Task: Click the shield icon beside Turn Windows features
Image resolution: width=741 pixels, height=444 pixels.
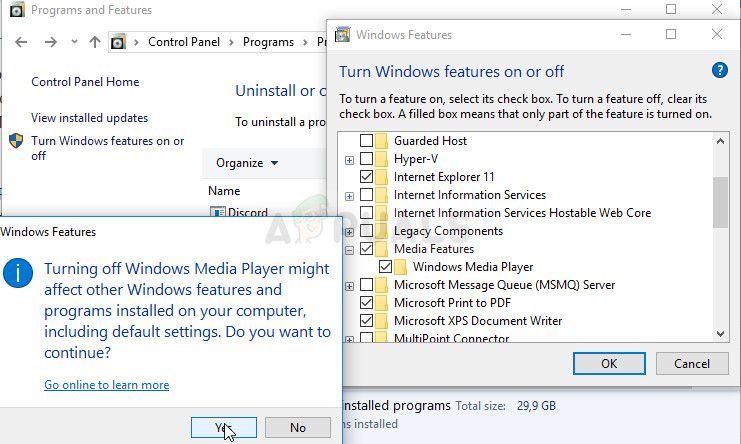Action: coord(16,141)
